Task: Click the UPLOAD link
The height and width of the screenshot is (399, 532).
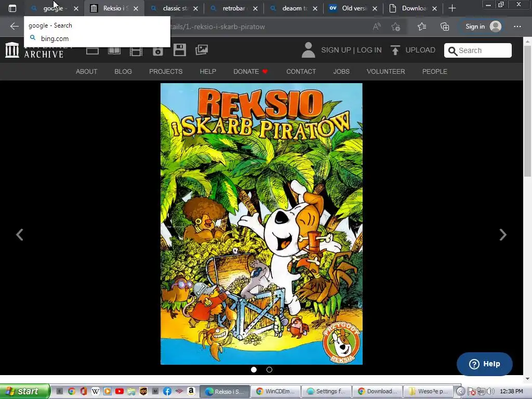Action: coord(413,50)
